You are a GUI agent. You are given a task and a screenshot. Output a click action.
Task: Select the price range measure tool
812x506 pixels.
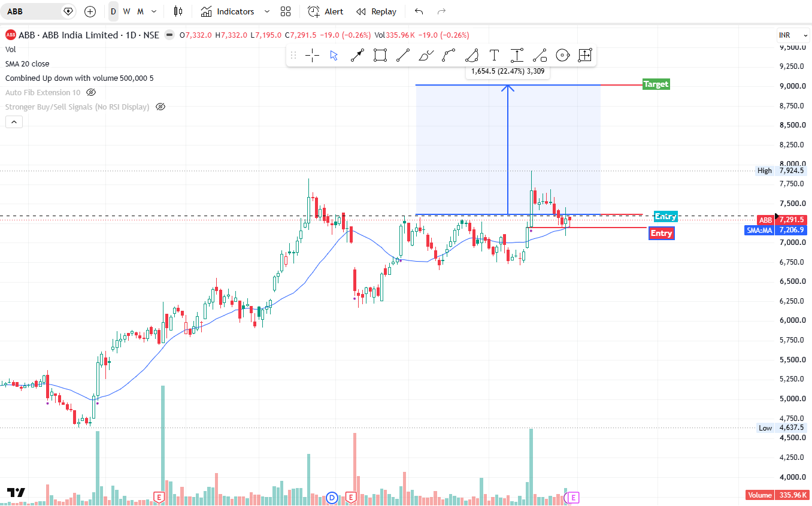point(517,56)
